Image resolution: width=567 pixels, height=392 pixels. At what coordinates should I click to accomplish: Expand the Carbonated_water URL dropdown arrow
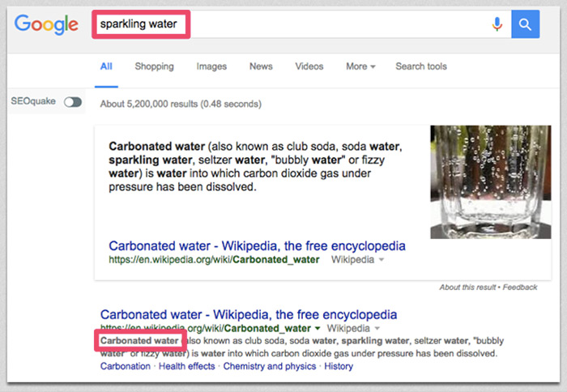pos(318,329)
